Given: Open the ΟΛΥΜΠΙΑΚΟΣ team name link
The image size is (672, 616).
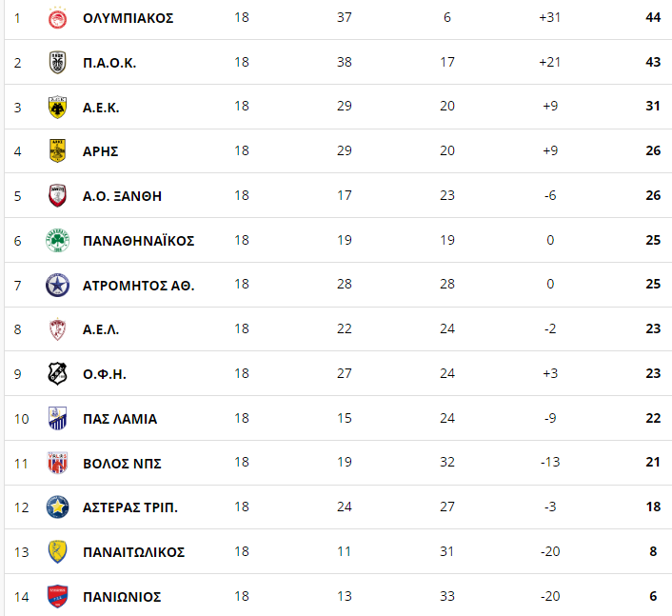Looking at the screenshot, I should pos(128,18).
